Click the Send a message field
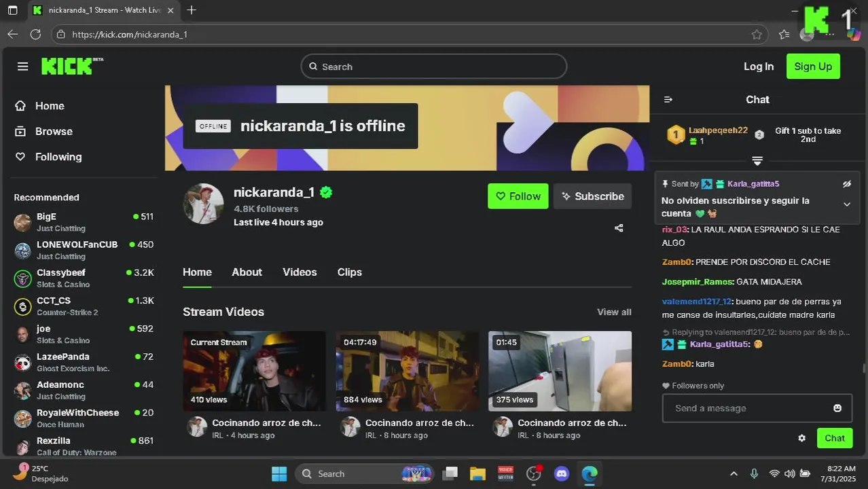868x489 pixels. pyautogui.click(x=757, y=408)
